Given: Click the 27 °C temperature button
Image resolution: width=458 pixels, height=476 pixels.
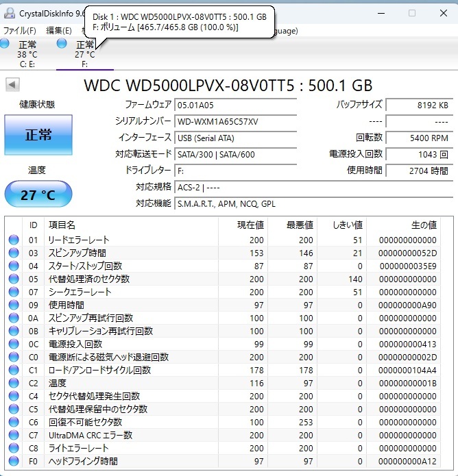Looking at the screenshot, I should point(38,195).
